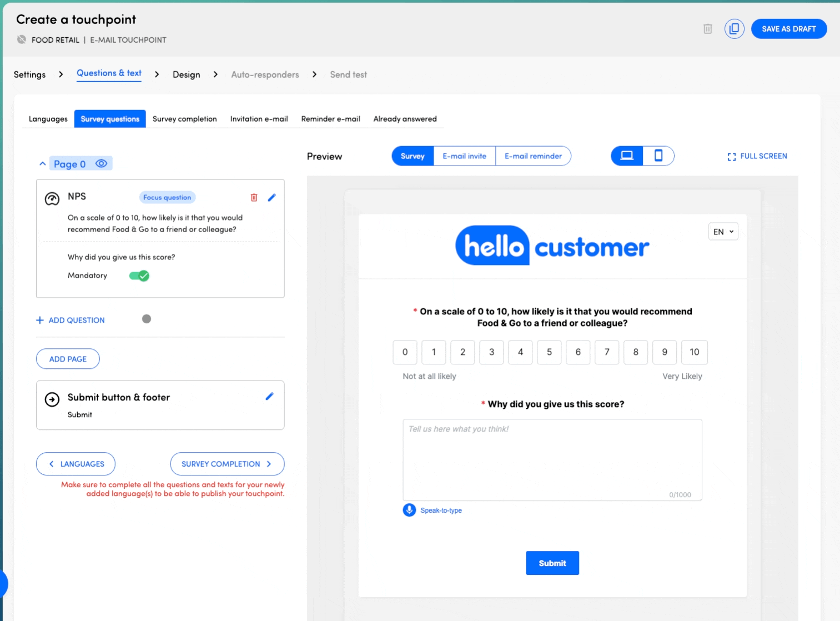This screenshot has height=621, width=840.
Task: Switch preview to mobile view
Action: coord(658,156)
